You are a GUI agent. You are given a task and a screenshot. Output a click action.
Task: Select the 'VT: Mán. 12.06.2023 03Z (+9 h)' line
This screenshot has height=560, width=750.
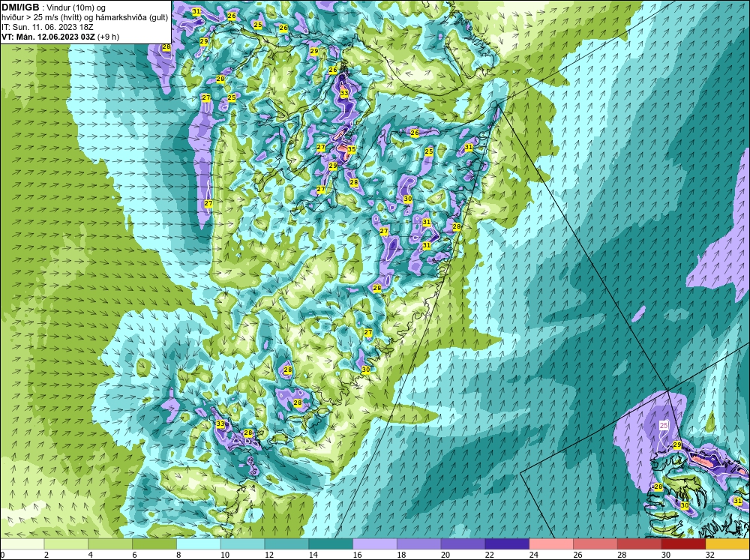61,37
